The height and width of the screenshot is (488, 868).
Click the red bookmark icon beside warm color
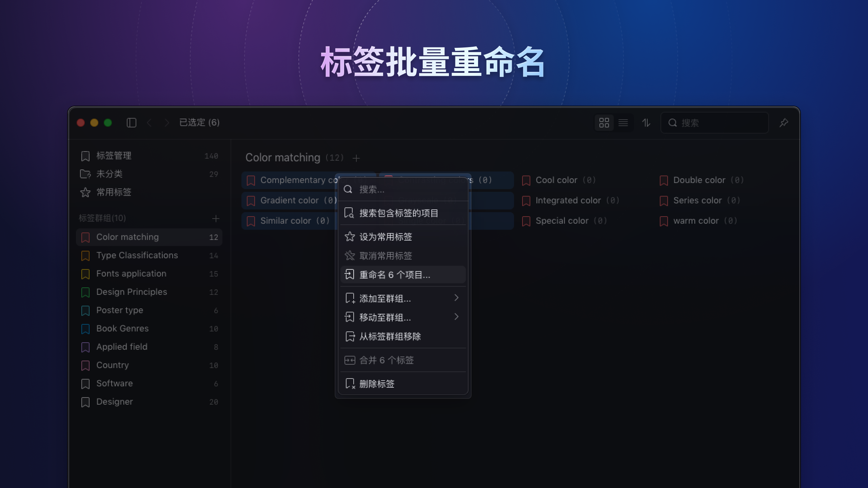[x=664, y=221]
